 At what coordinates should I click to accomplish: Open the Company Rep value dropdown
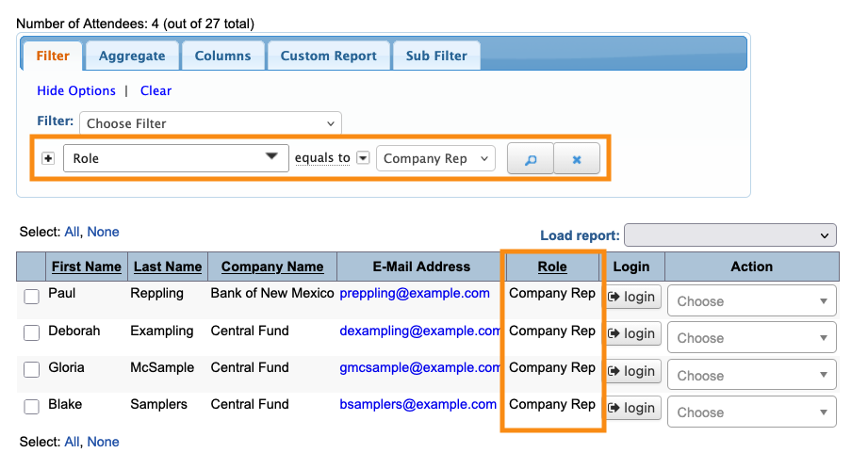(x=435, y=158)
